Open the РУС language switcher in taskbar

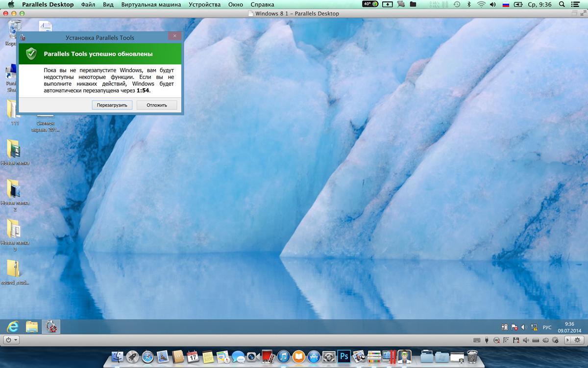pos(547,327)
